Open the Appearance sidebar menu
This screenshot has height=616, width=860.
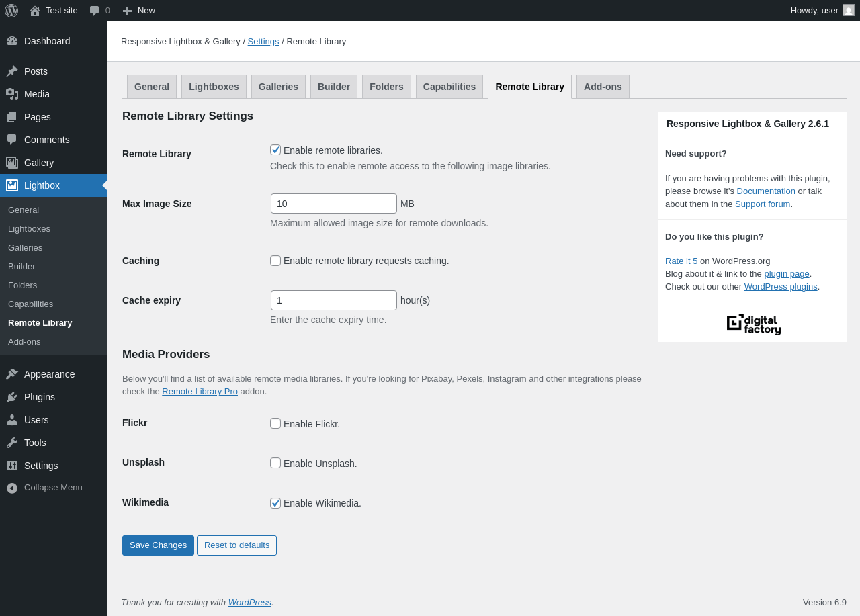pyautogui.click(x=49, y=374)
